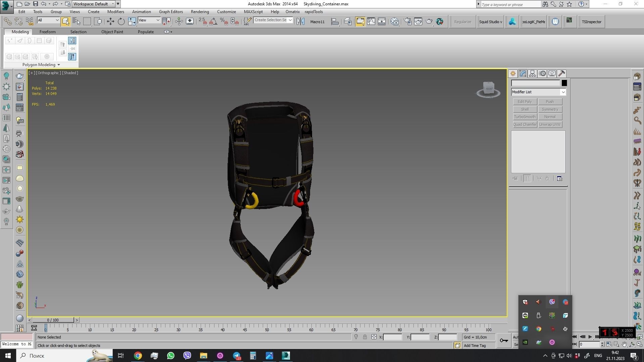Open the Rendering menu

coord(200,12)
